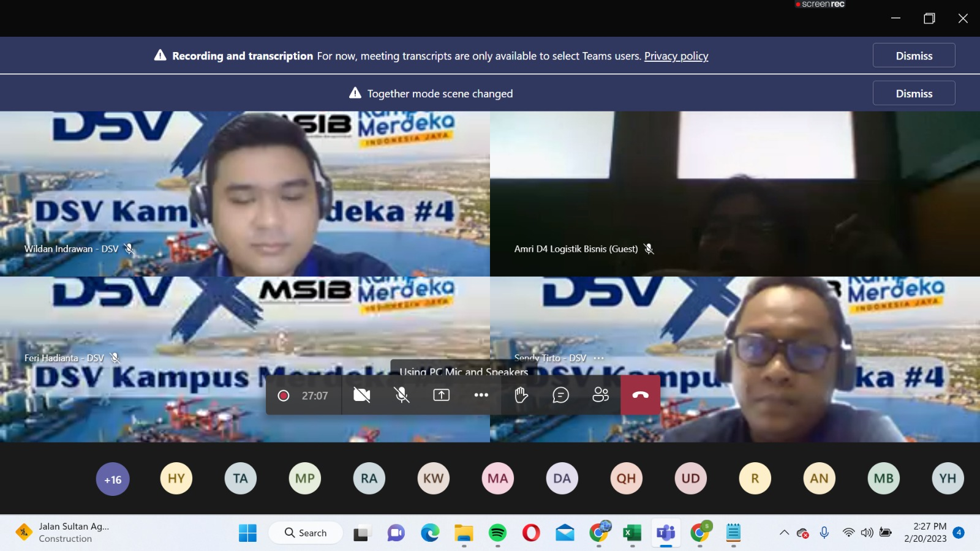The height and width of the screenshot is (551, 980).
Task: Select participant avatar AN
Action: pos(820,479)
